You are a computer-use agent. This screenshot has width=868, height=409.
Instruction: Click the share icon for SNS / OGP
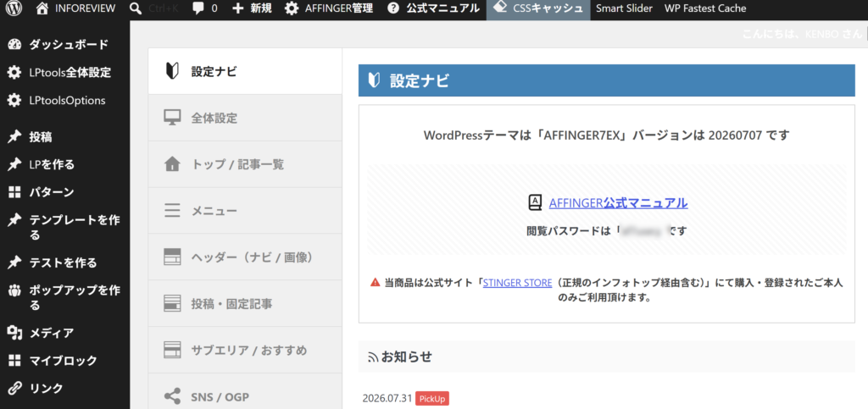click(173, 396)
